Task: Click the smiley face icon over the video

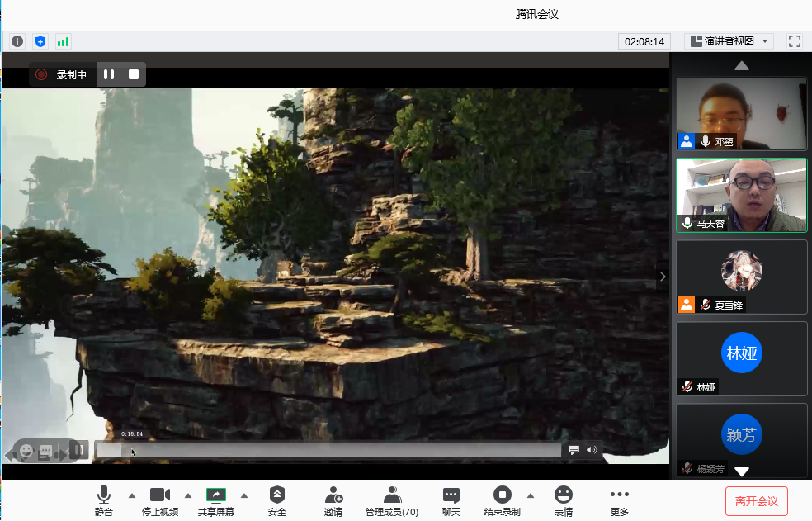Action: pyautogui.click(x=26, y=451)
